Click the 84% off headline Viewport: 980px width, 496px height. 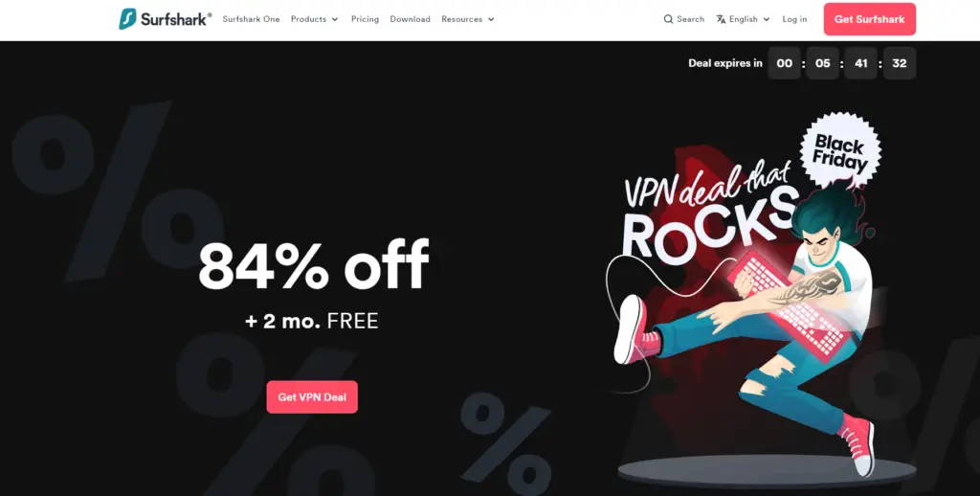tap(314, 264)
